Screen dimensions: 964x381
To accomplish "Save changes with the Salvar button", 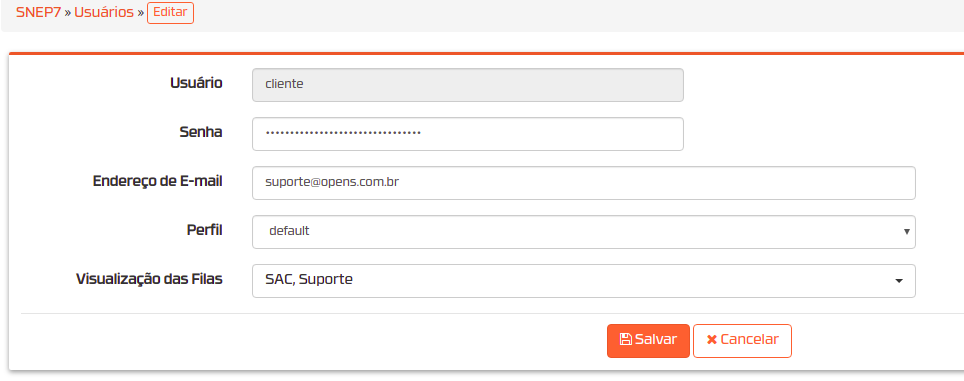I will point(648,340).
